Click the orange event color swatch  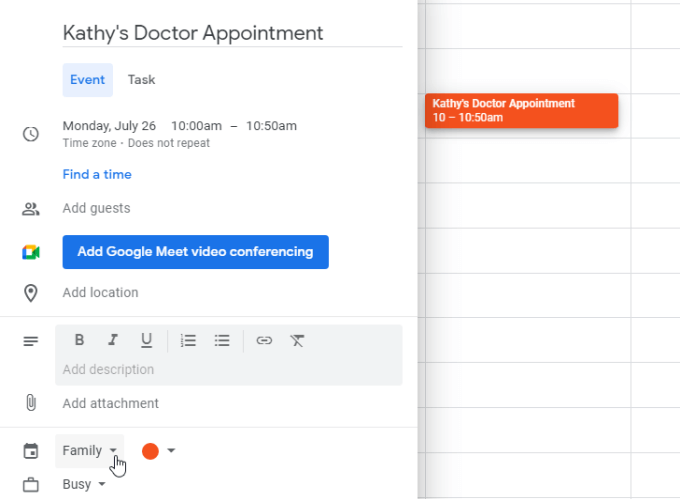150,451
